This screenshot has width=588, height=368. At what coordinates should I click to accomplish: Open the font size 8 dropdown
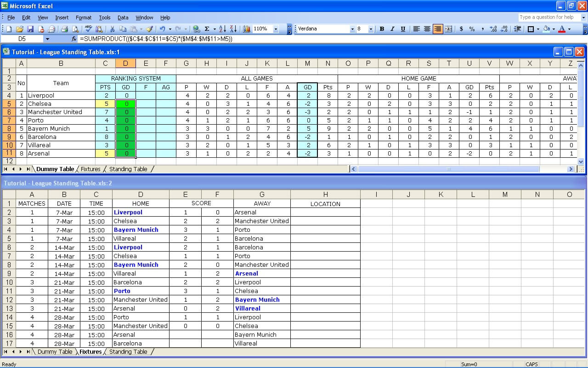[371, 29]
